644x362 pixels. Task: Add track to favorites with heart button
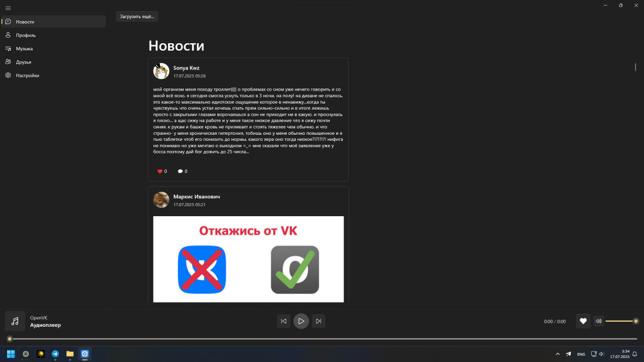583,321
